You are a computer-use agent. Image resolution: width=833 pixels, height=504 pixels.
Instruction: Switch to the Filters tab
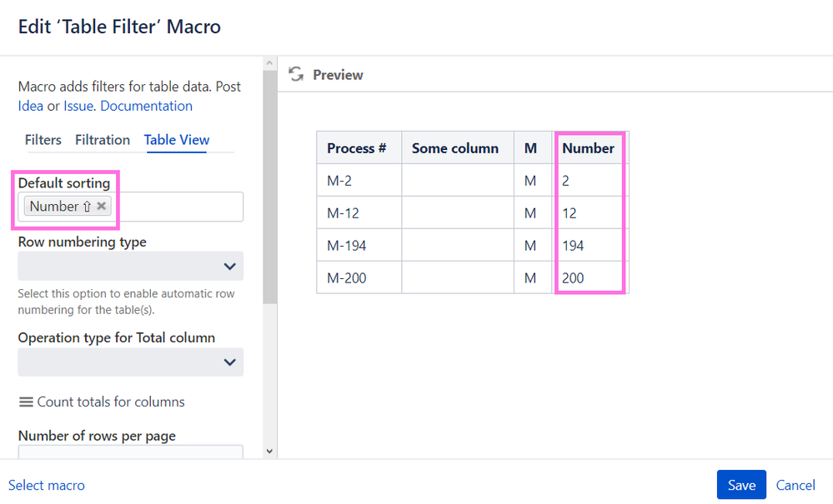coord(43,140)
